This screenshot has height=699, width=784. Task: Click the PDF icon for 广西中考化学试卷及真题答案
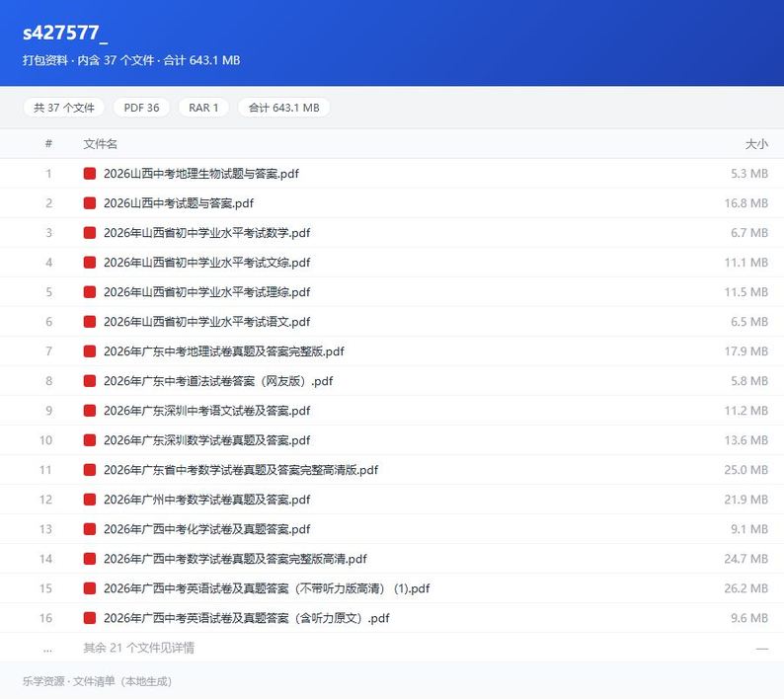pyautogui.click(x=90, y=529)
